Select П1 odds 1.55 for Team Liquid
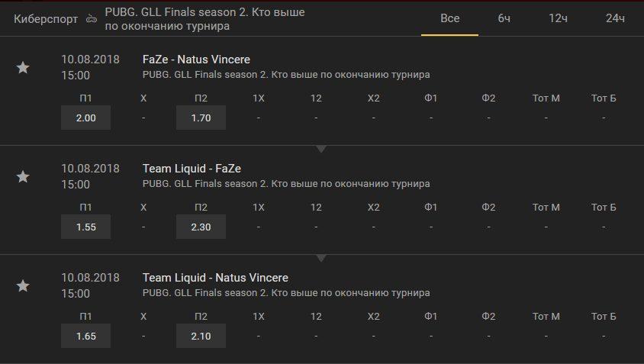The width and height of the screenshot is (644, 364). coord(85,227)
